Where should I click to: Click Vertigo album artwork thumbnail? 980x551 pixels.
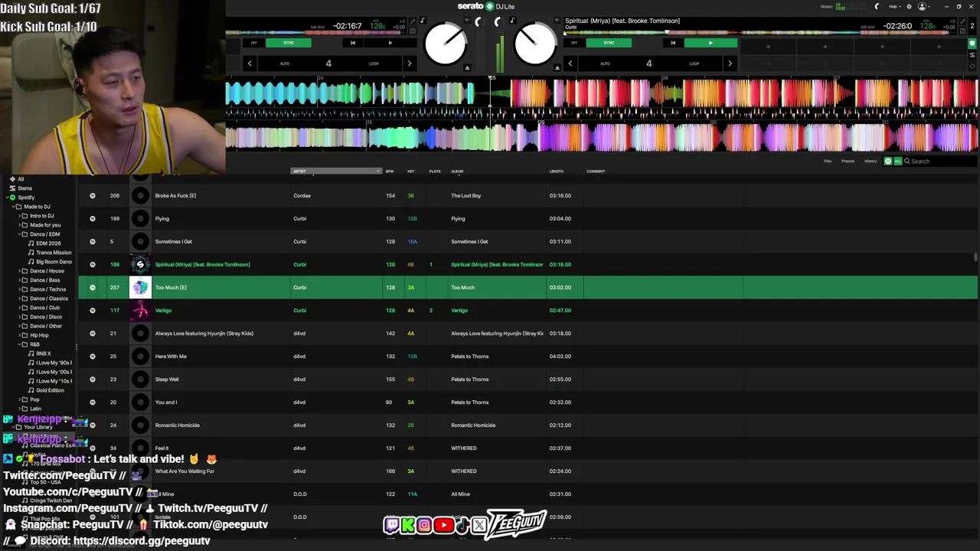140,311
